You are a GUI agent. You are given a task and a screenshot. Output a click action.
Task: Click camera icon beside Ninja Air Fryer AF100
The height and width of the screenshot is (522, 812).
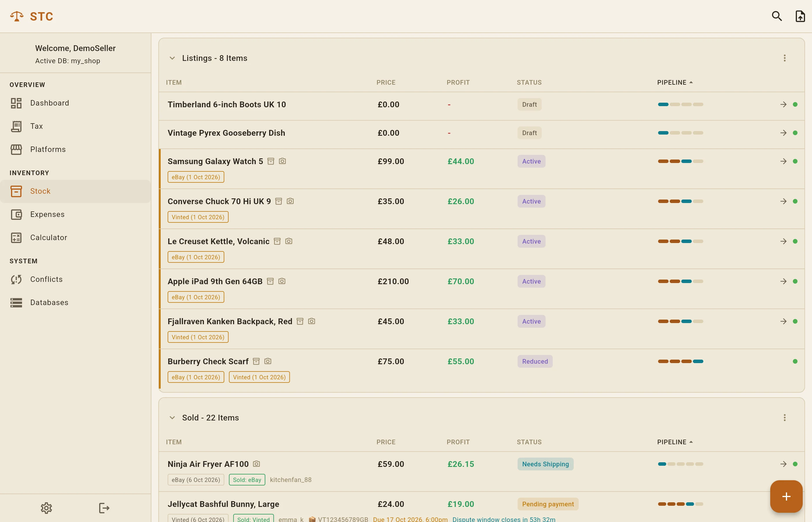257,464
